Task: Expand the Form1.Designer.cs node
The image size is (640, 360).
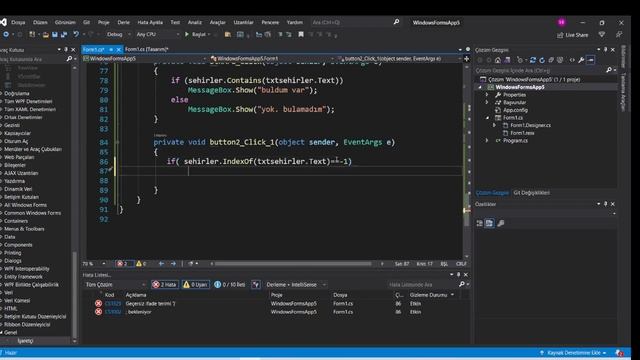Action: pyautogui.click(x=494, y=125)
